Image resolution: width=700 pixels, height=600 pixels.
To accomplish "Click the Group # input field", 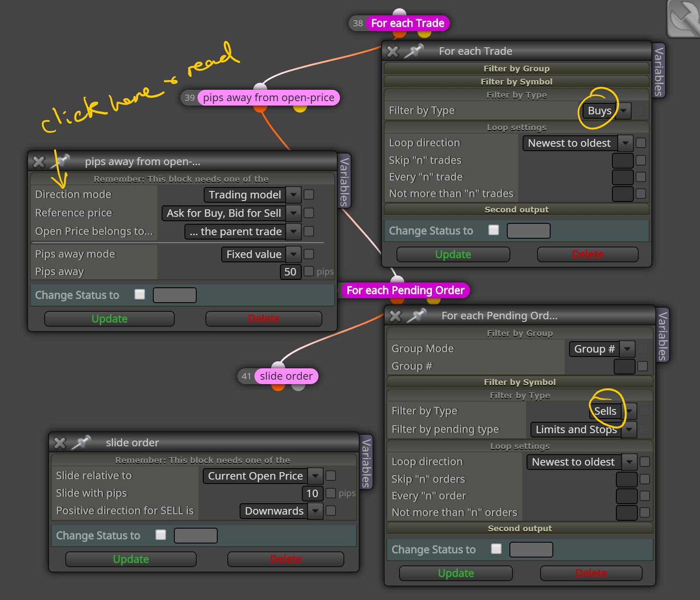I will point(625,367).
